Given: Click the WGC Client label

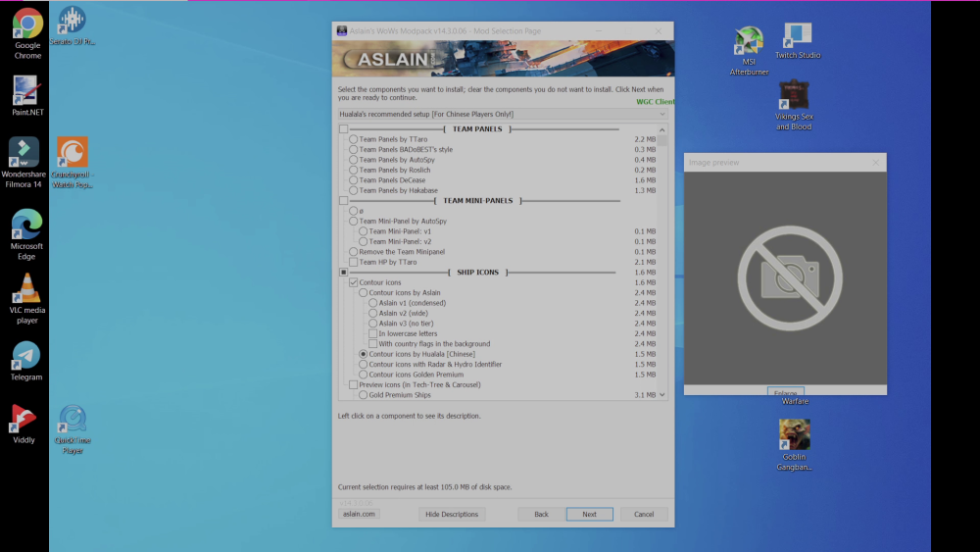Looking at the screenshot, I should click(x=655, y=102).
